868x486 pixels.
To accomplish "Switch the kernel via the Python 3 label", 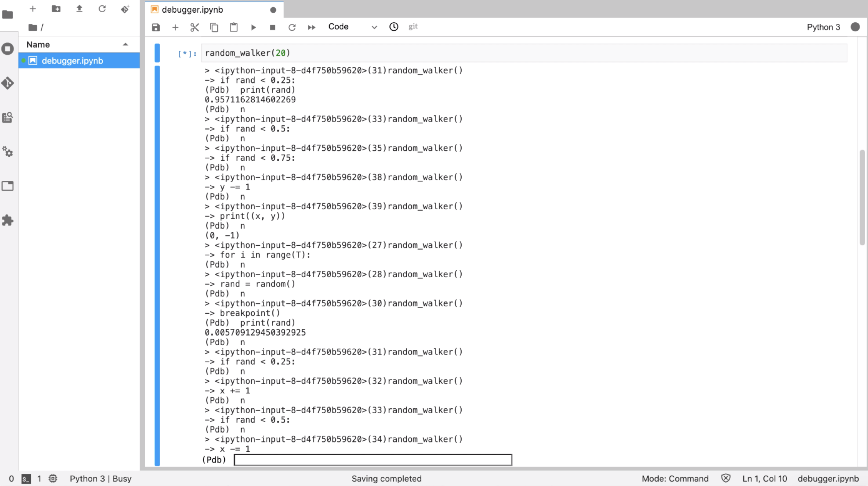I will click(x=823, y=27).
